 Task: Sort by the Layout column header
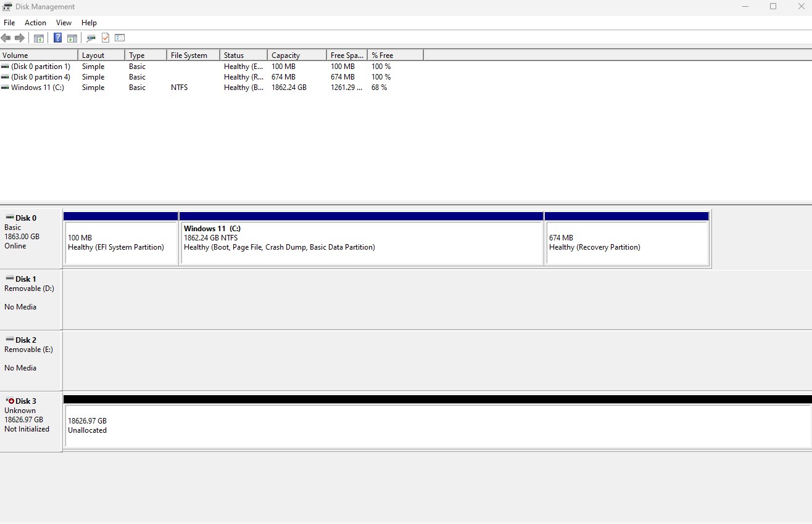[x=101, y=55]
